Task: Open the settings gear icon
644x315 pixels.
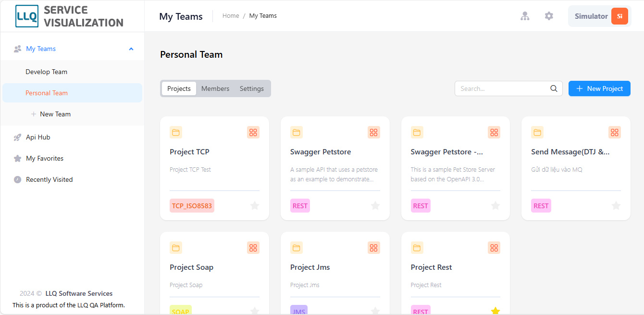Action: pyautogui.click(x=549, y=16)
